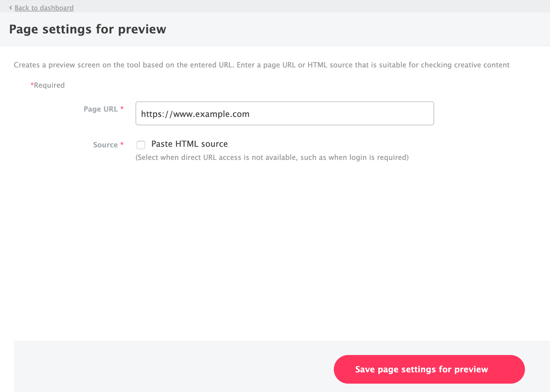
Task: Click the red asterisk beside Source
Action: click(x=122, y=144)
